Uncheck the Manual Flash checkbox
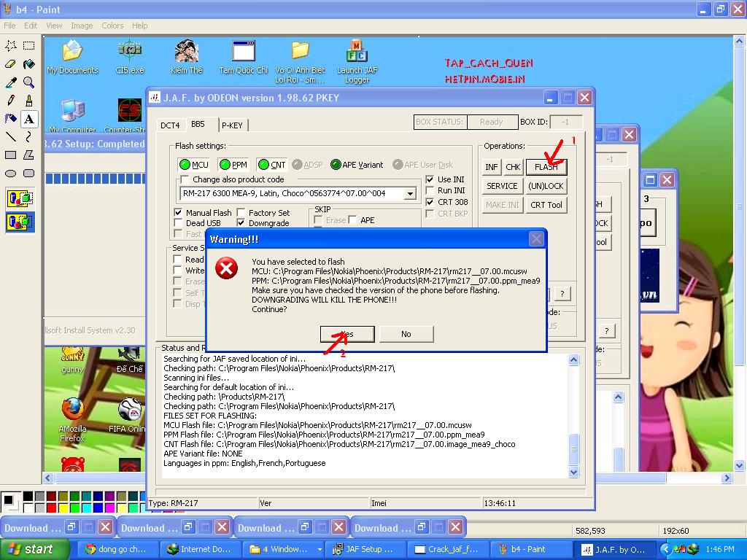The image size is (747, 560). [178, 212]
